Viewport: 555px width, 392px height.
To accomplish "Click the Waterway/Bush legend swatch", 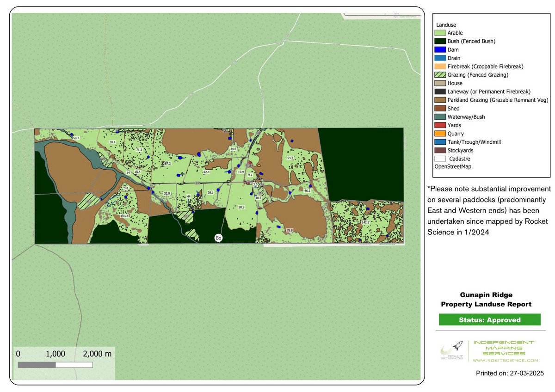I will click(440, 117).
